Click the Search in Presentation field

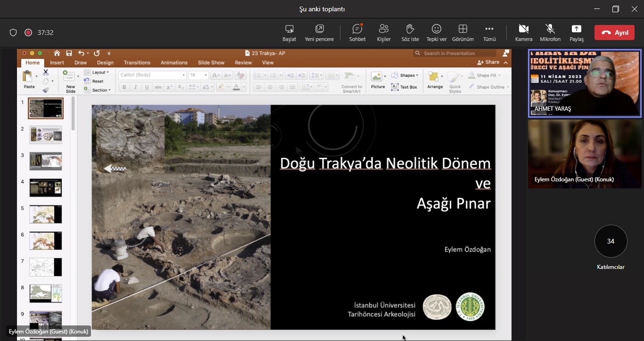pos(455,53)
